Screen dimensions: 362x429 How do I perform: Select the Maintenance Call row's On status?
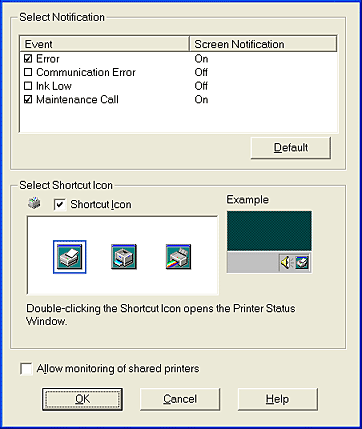click(x=201, y=99)
